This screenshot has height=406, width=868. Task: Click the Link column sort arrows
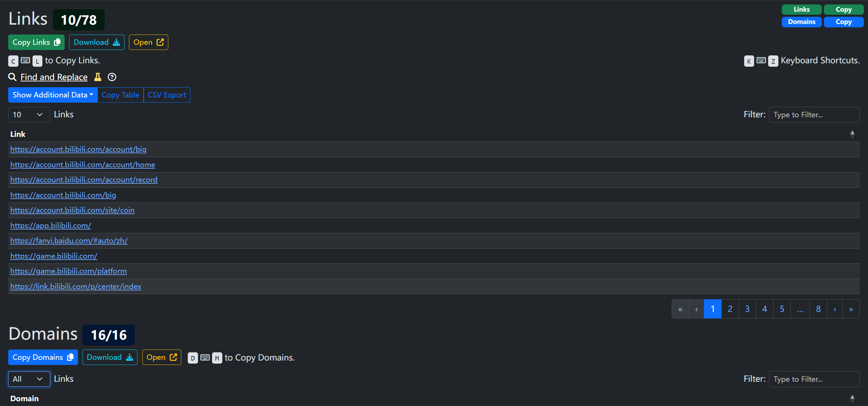852,134
